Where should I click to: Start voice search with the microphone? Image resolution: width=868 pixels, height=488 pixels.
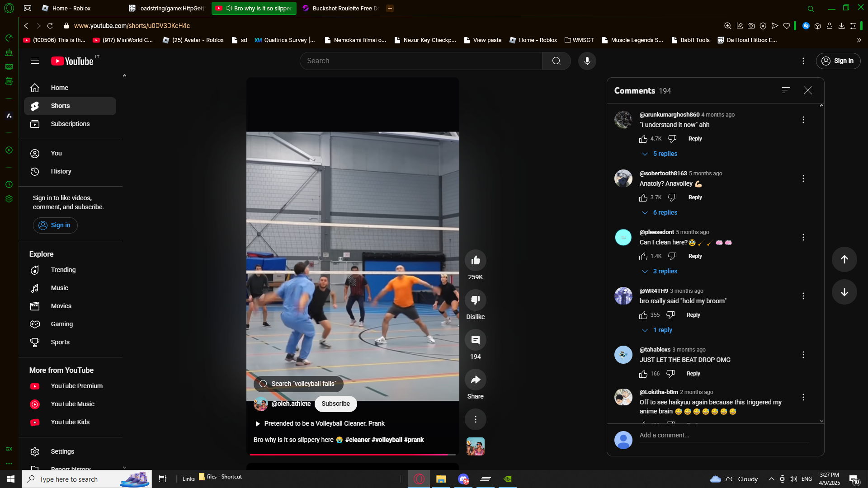587,61
